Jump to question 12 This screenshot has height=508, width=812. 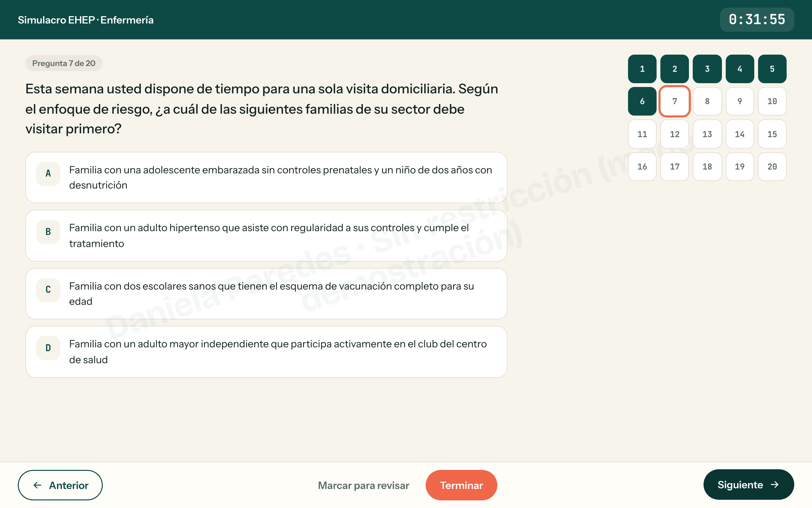tap(674, 134)
